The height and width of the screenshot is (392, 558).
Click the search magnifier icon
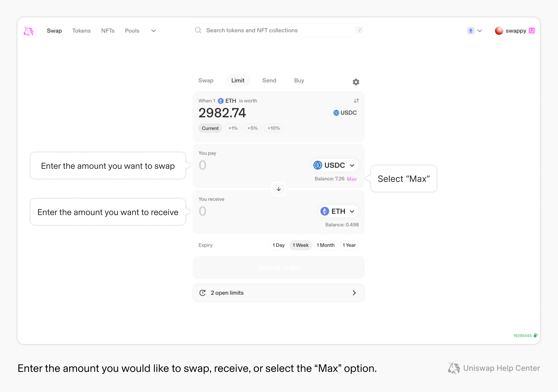click(198, 30)
